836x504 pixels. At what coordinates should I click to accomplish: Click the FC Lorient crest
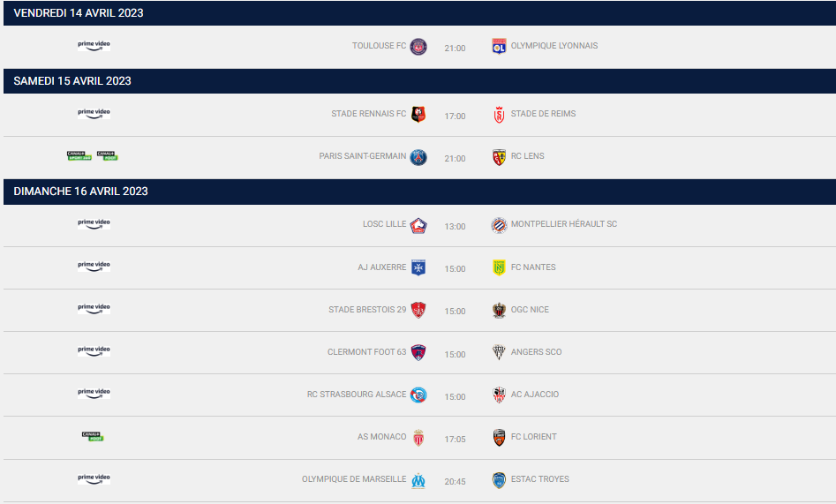click(499, 438)
